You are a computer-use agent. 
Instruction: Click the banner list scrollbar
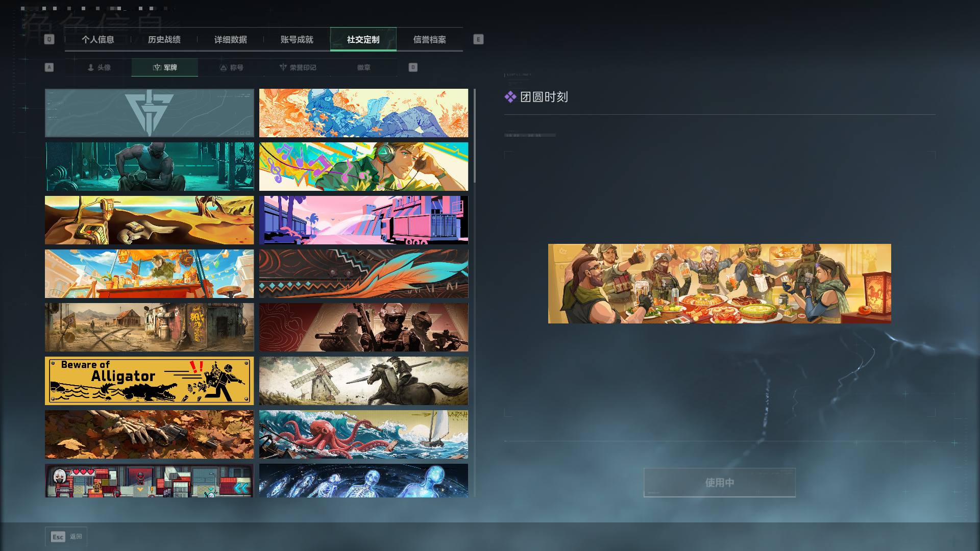(475, 136)
